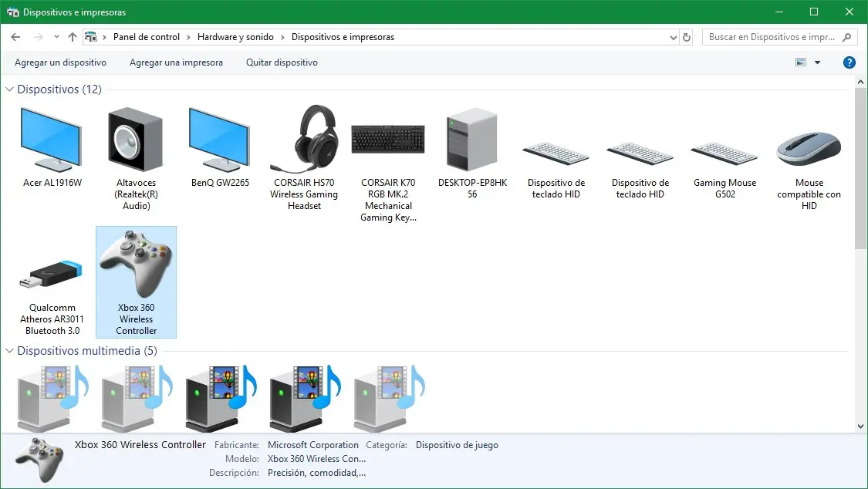The height and width of the screenshot is (489, 868).
Task: Click the scrollbar down arrow
Action: 860,426
